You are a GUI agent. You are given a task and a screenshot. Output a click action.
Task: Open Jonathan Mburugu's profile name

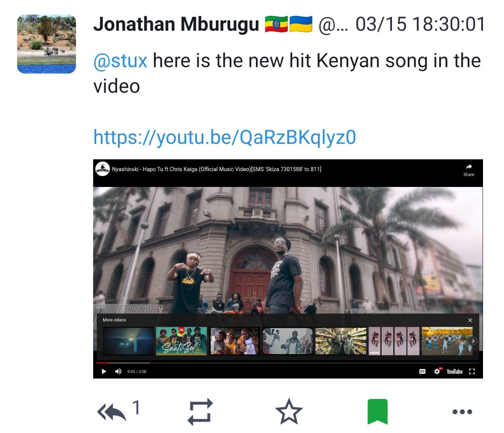[176, 24]
